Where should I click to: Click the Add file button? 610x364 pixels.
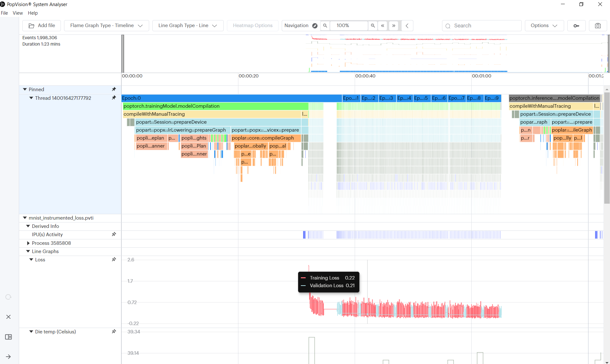[x=41, y=25]
